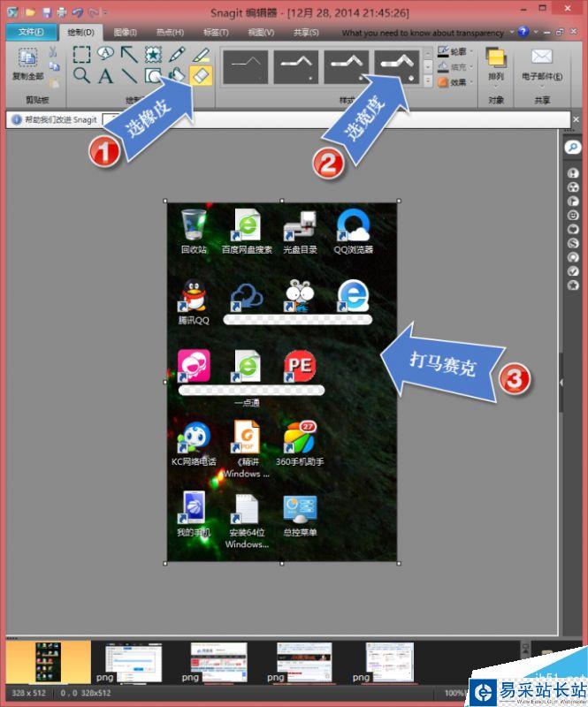Choose the second eraser width style
Image resolution: width=588 pixels, height=707 pixels.
[x=296, y=67]
